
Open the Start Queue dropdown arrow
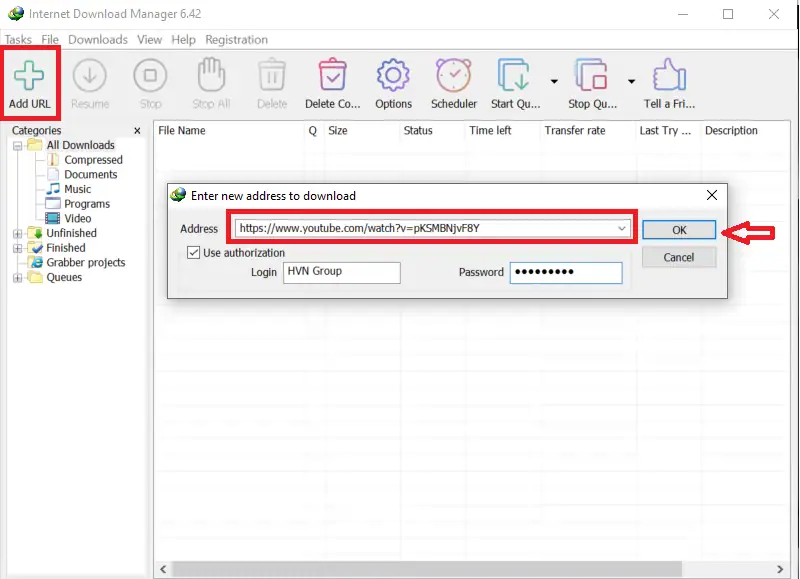pyautogui.click(x=554, y=81)
